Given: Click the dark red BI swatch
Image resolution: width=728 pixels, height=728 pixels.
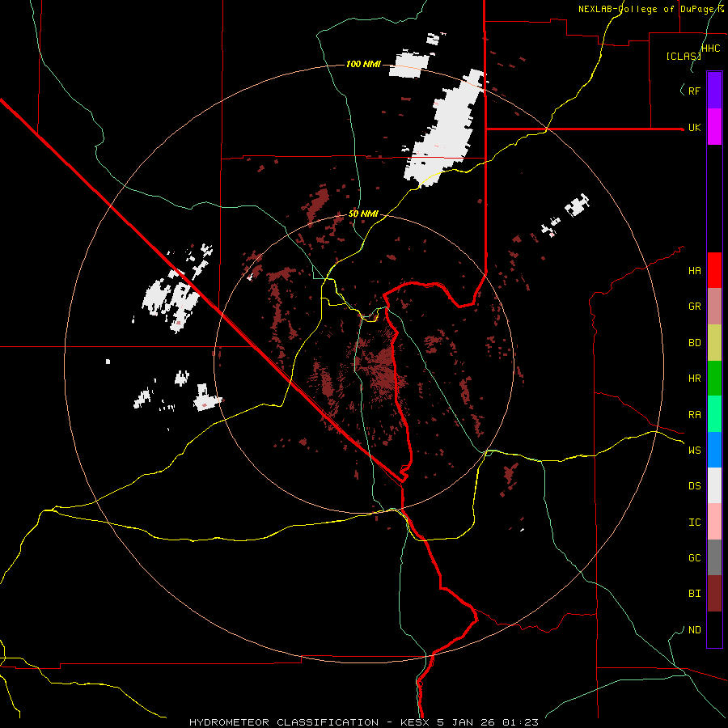Looking at the screenshot, I should point(714,594).
